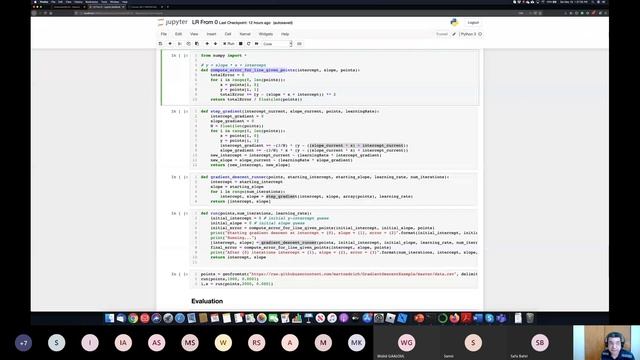Click the paste cells below icon
The height and width of the screenshot is (360, 640).
[x=197, y=44]
